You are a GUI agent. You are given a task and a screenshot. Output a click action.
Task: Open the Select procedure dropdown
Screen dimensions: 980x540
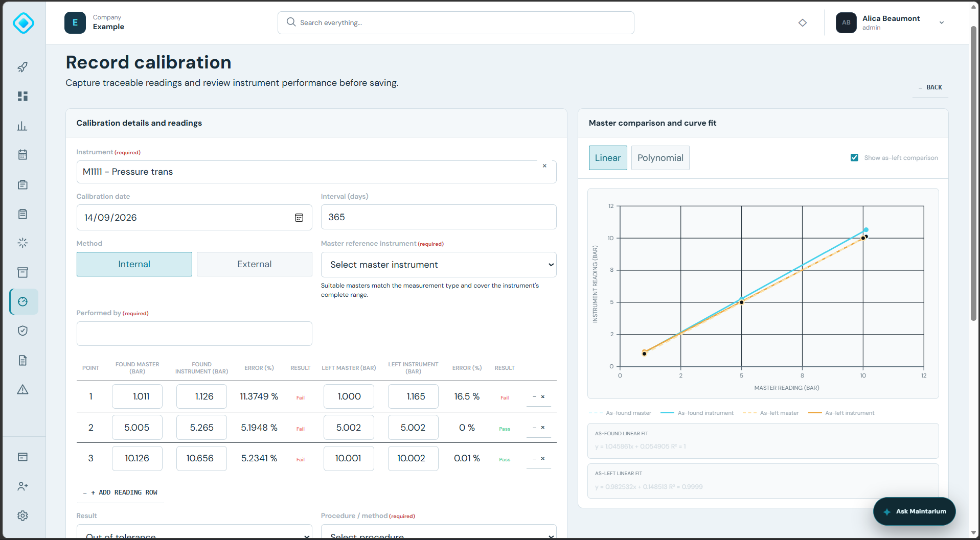(x=439, y=532)
